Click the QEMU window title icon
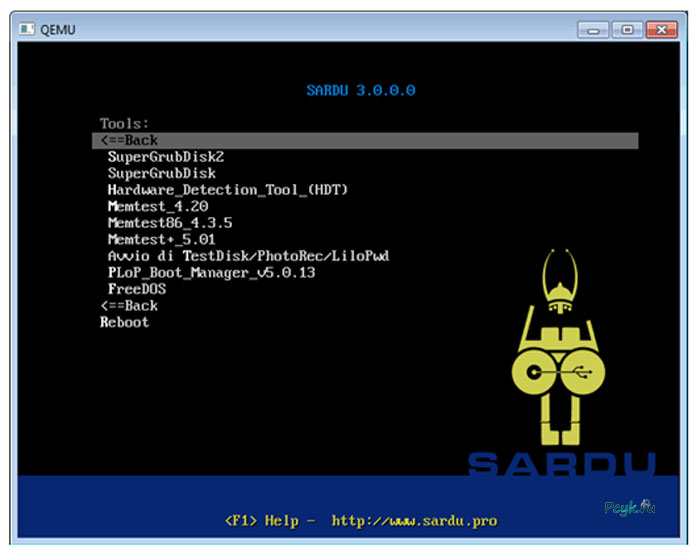The height and width of the screenshot is (554, 700). pos(27,29)
